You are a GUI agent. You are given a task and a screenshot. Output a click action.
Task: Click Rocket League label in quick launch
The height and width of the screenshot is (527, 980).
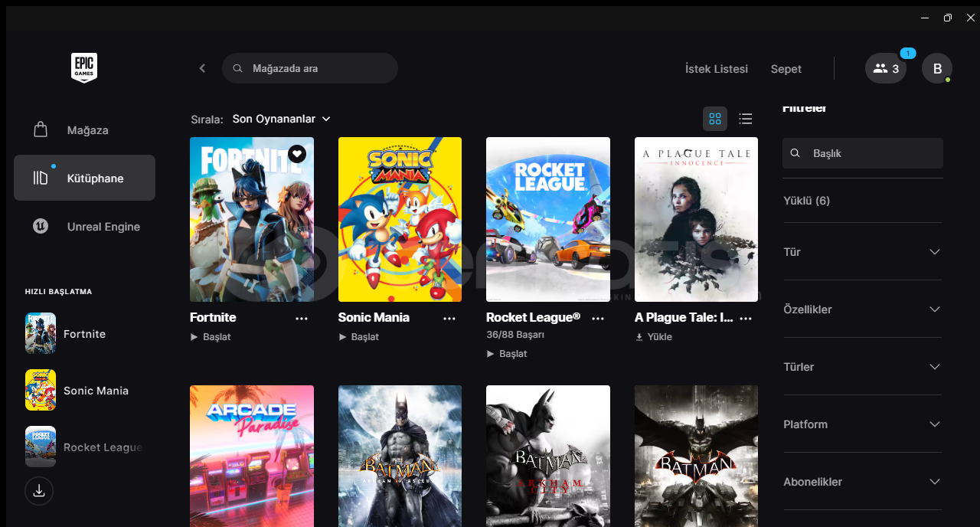click(103, 447)
